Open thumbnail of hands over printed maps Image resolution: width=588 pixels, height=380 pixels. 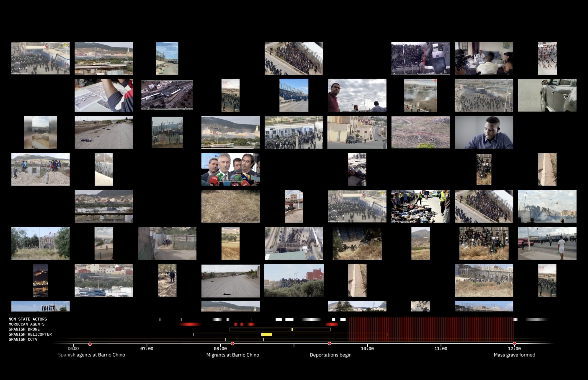point(104,95)
